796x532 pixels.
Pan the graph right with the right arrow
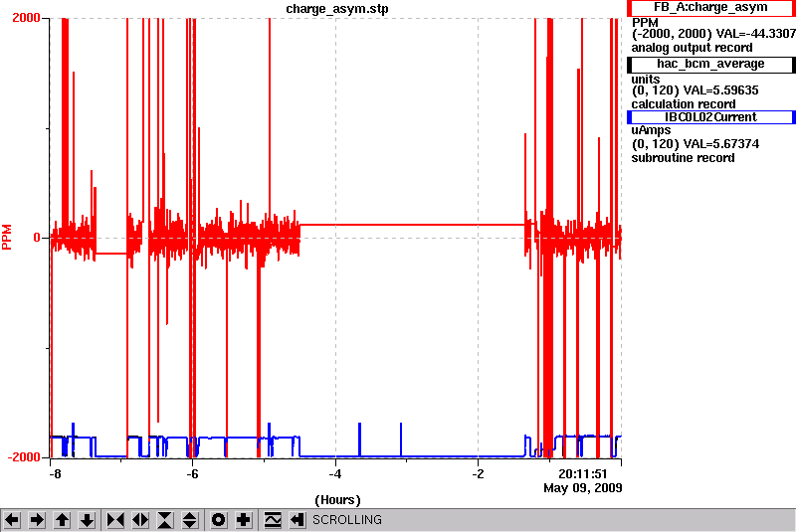pos(37,520)
